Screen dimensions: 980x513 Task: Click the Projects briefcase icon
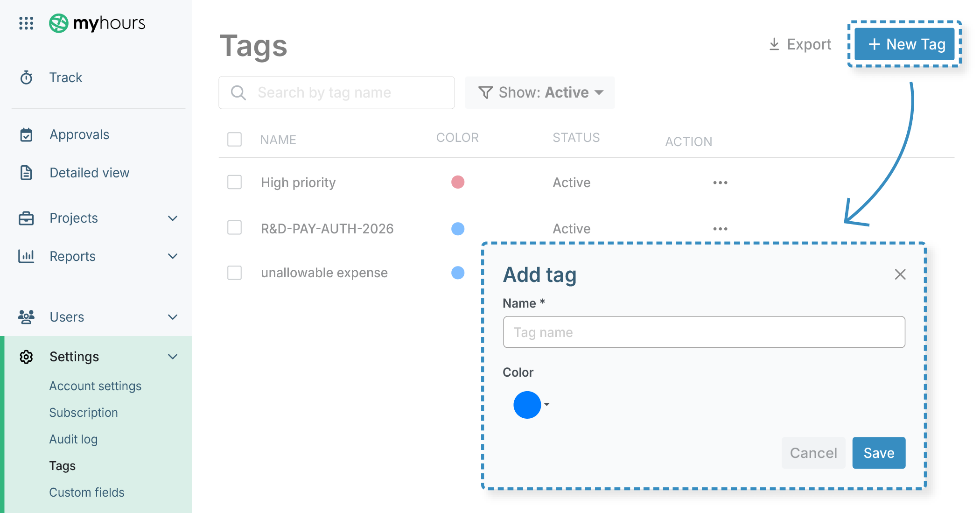pyautogui.click(x=26, y=218)
